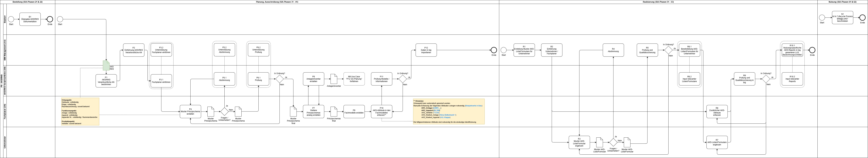
Task: Select task N1 Lifecycle Prozess BIM@LUKS
Action: [x=842, y=18]
